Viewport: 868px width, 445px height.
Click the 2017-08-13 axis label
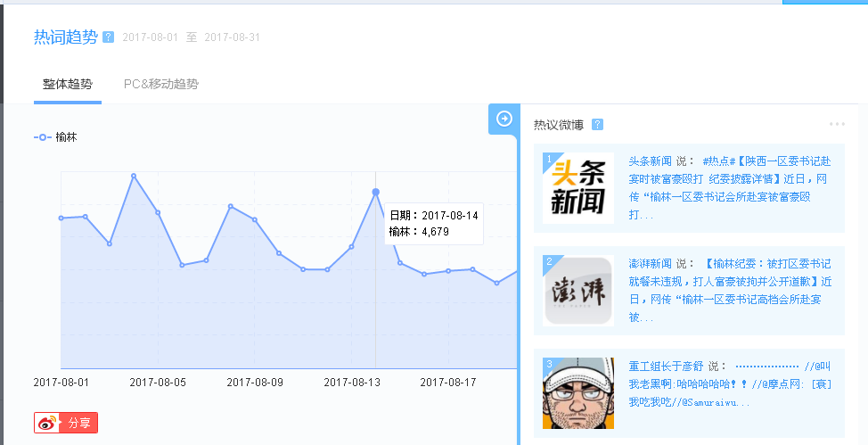(x=352, y=383)
